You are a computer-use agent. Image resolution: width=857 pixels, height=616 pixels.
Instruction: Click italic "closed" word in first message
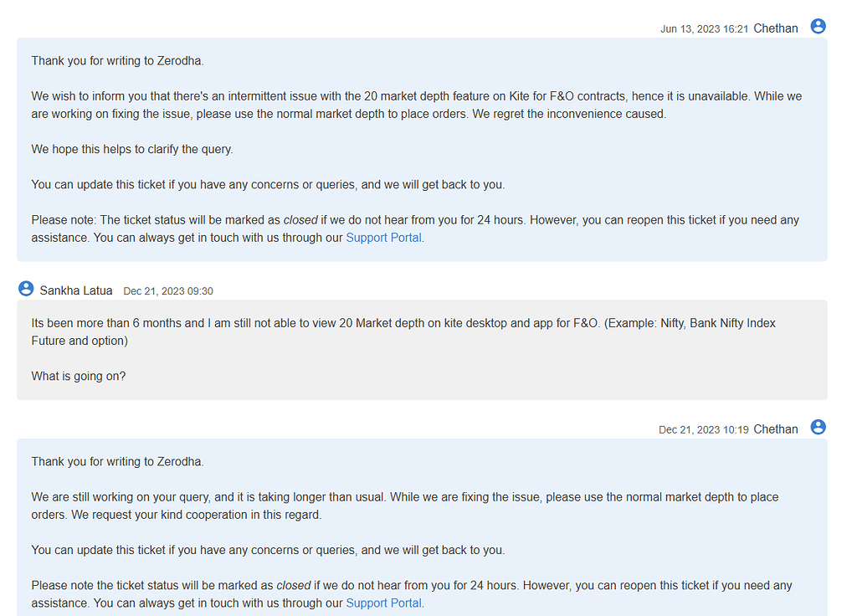point(300,220)
